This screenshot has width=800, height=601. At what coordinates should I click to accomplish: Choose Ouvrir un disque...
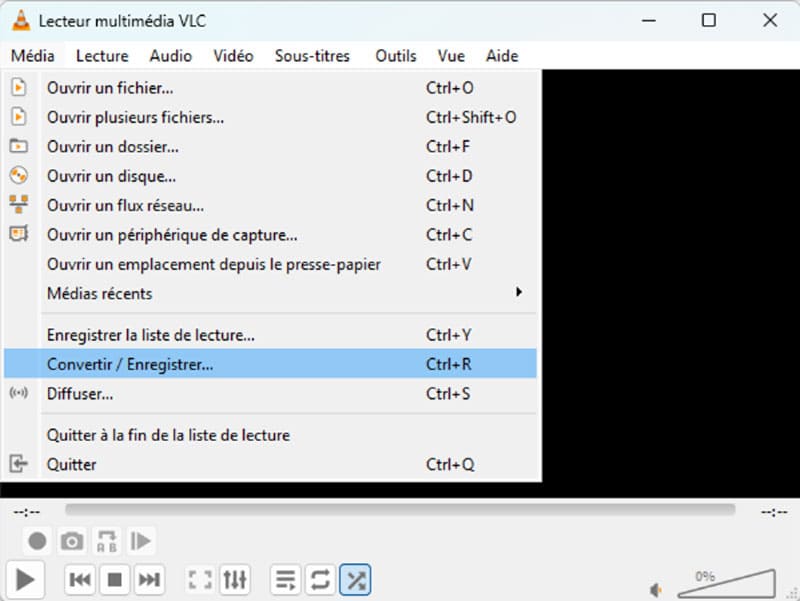[x=270, y=176]
